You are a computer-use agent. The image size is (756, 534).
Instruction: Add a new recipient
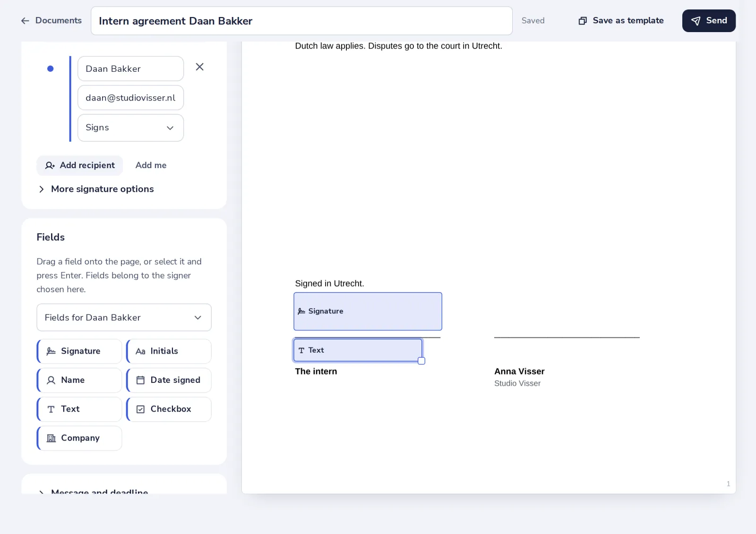(x=80, y=165)
